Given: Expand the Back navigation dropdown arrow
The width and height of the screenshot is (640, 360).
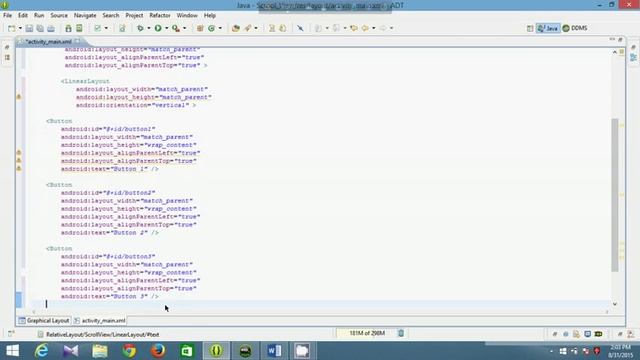Looking at the screenshot, I should point(373,28).
